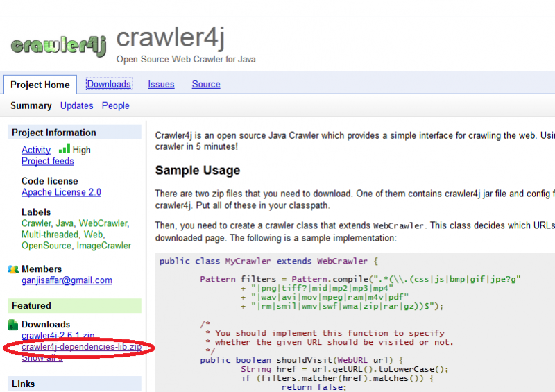The width and height of the screenshot is (555, 392).
Task: Open the Activity link
Action: click(36, 150)
